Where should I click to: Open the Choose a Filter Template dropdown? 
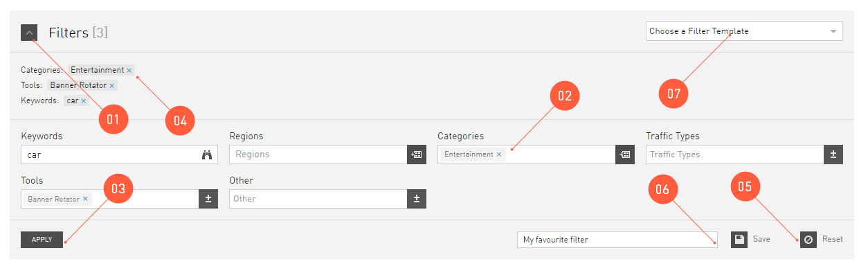click(744, 31)
